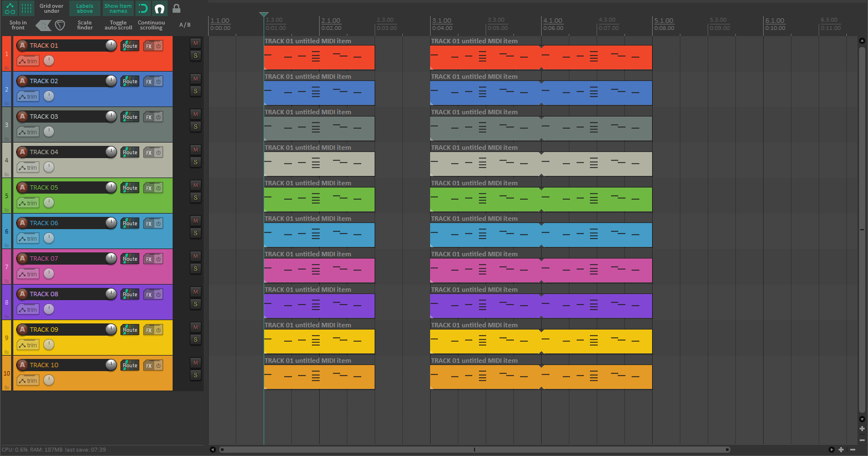Open the FX chain for TRACK 02
Viewport: 868px width, 456px height.
pyautogui.click(x=149, y=82)
